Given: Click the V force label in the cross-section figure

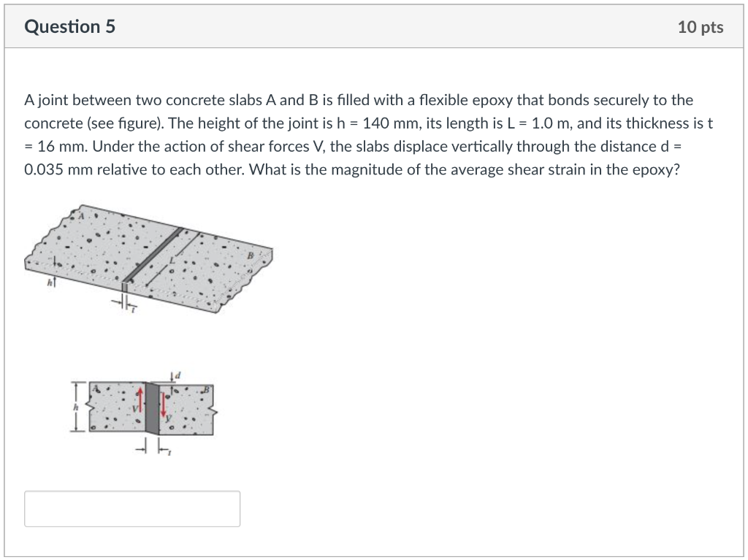Looking at the screenshot, I should click(x=136, y=407).
